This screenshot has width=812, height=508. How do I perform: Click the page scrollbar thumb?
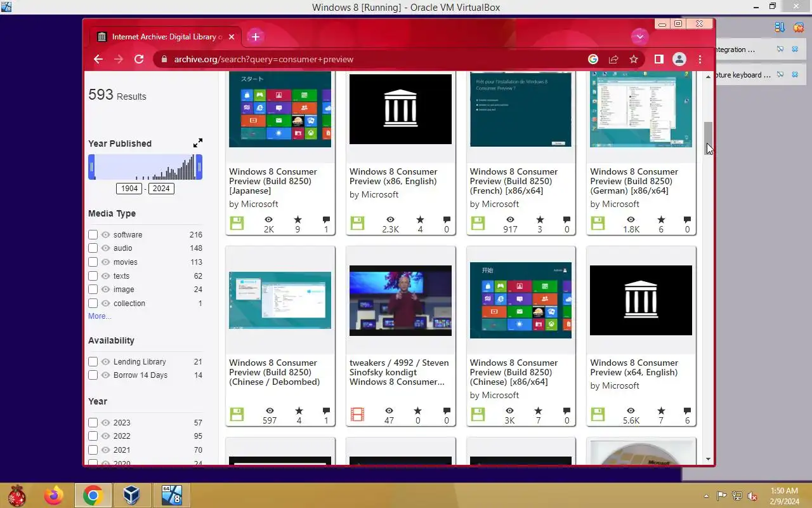click(x=709, y=138)
